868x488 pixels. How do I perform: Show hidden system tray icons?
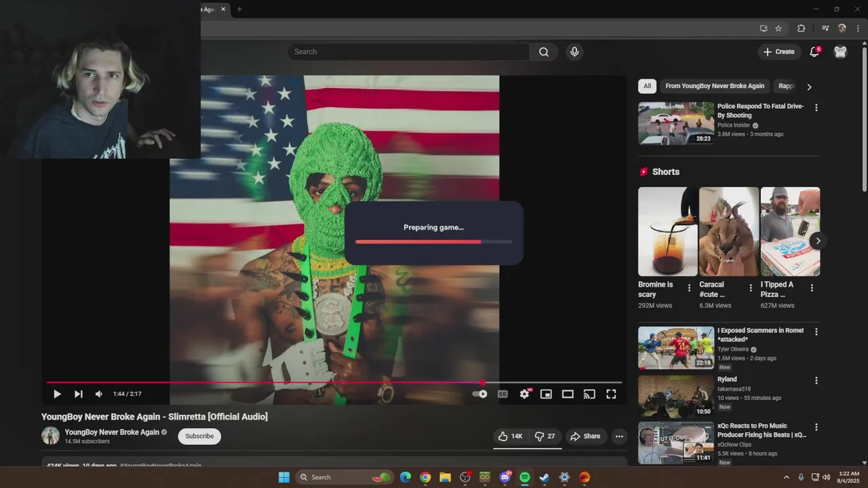787,477
